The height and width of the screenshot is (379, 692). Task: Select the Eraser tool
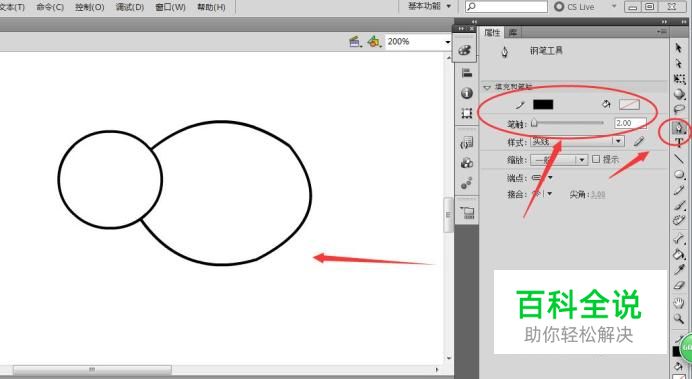click(x=679, y=285)
